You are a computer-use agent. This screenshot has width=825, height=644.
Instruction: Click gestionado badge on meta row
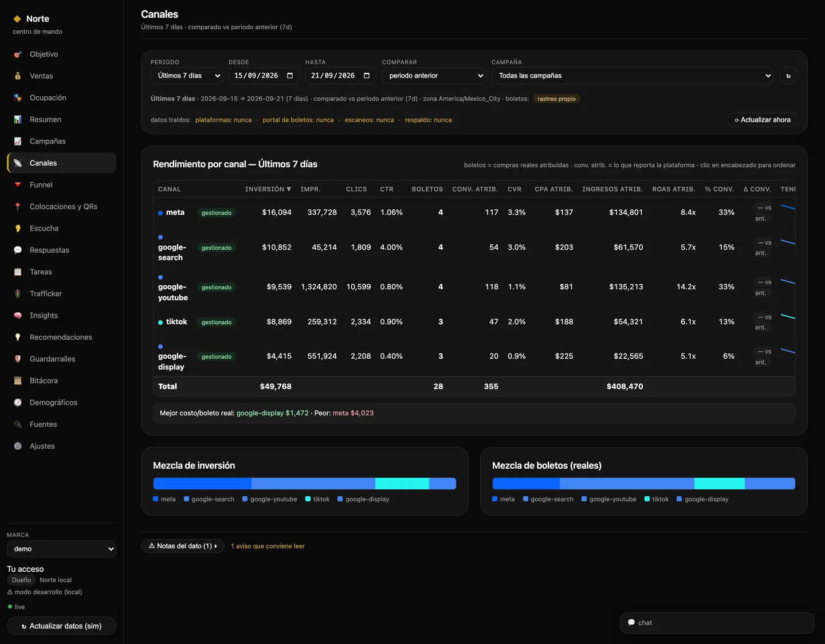click(217, 213)
